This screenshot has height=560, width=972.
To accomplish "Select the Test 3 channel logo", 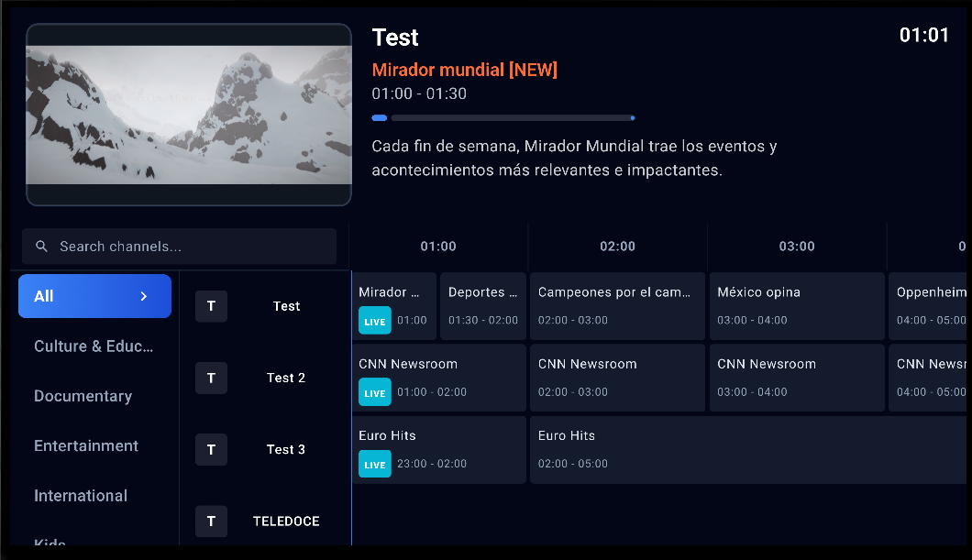I will 211,449.
